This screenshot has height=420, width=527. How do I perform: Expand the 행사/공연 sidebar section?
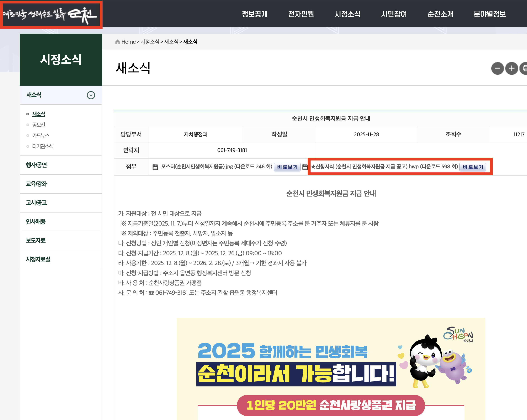[36, 165]
